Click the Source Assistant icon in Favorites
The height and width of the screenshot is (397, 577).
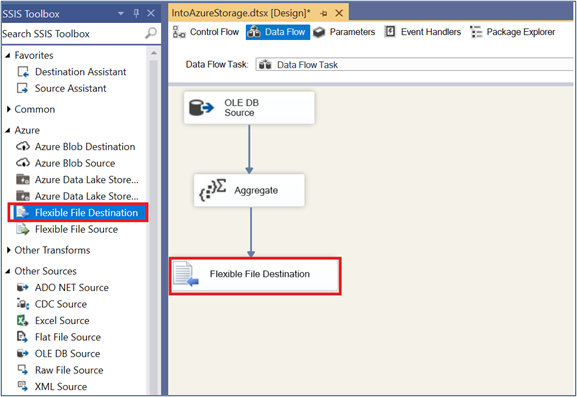click(x=23, y=88)
